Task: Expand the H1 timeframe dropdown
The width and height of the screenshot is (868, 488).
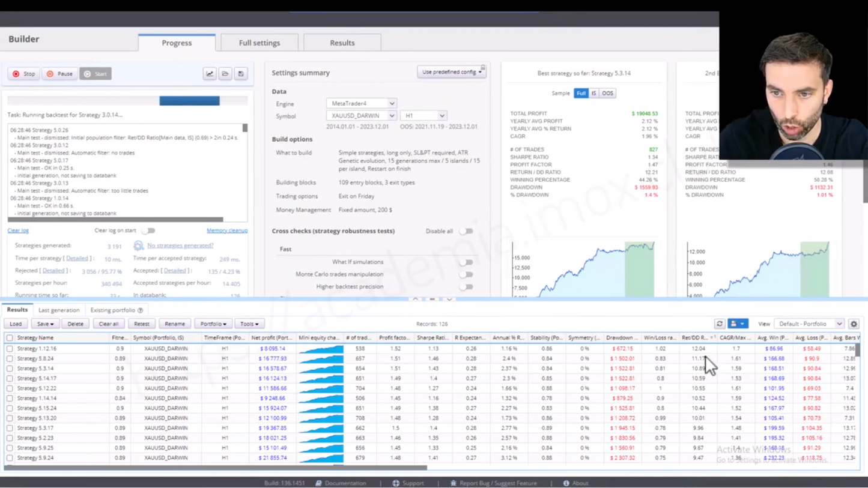Action: click(423, 116)
